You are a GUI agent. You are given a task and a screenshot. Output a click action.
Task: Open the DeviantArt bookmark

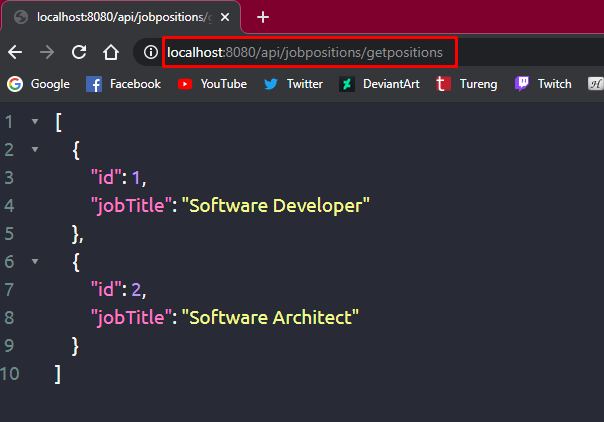click(x=379, y=84)
